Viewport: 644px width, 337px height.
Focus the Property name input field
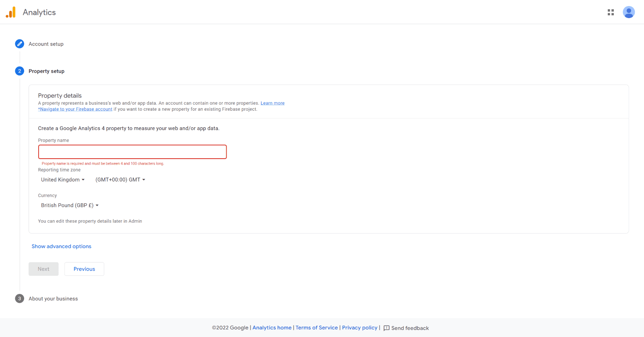click(132, 152)
